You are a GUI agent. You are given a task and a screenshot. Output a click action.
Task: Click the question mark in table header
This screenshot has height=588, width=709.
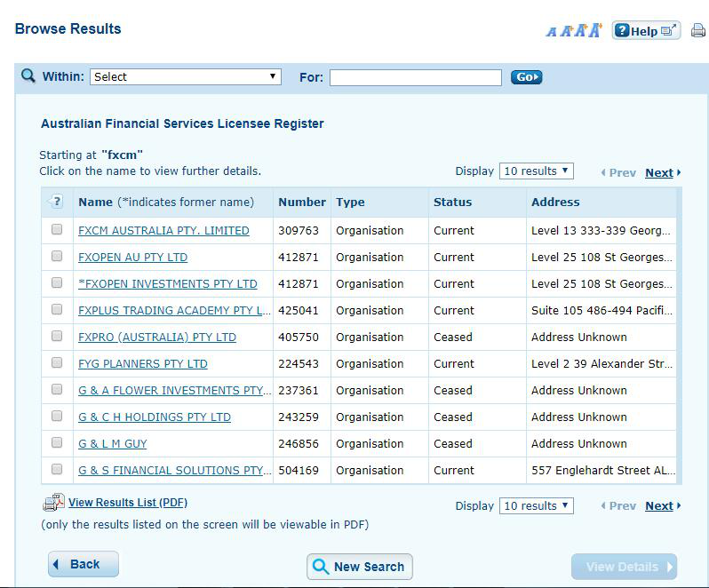click(57, 202)
